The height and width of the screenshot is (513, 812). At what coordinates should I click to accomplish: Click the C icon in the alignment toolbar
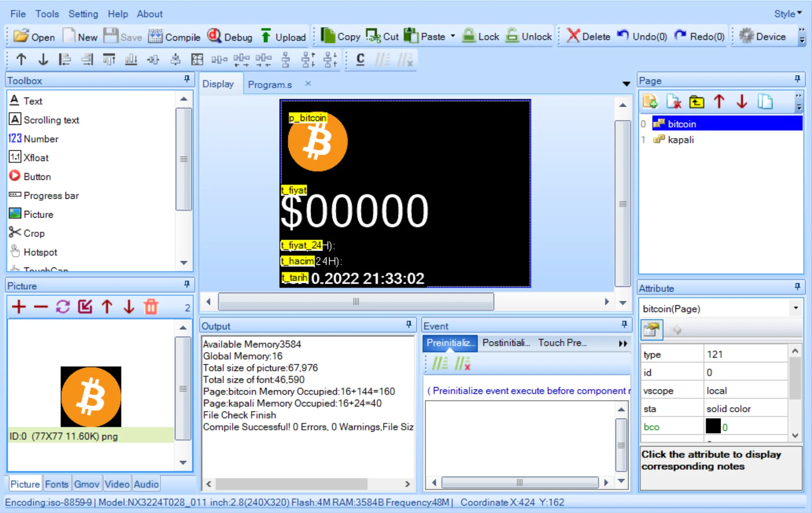[x=360, y=59]
